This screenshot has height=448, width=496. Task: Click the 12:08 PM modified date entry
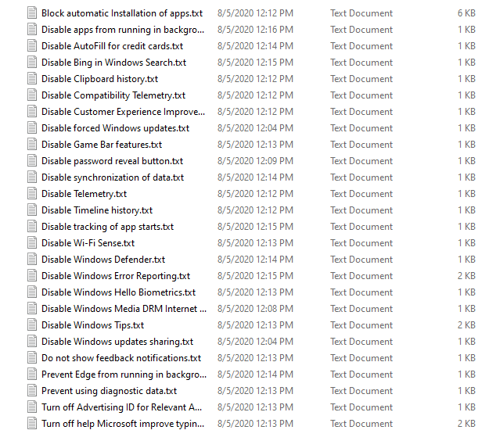255,310
